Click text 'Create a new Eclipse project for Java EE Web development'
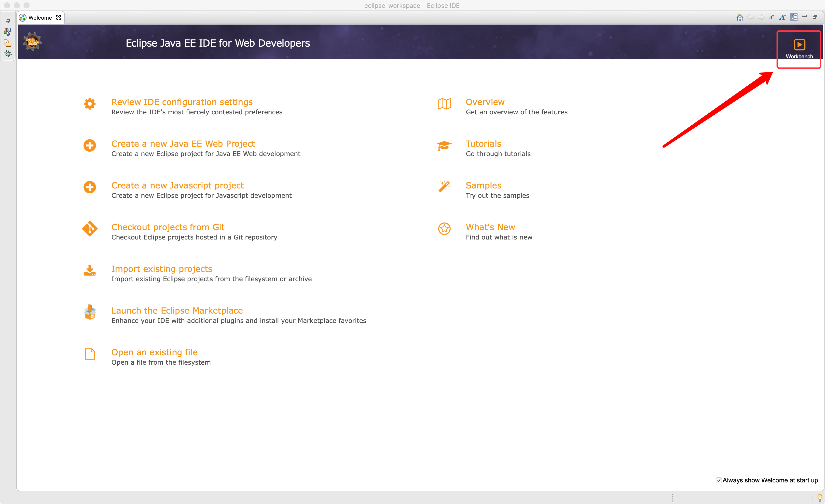The height and width of the screenshot is (504, 825). tap(206, 154)
